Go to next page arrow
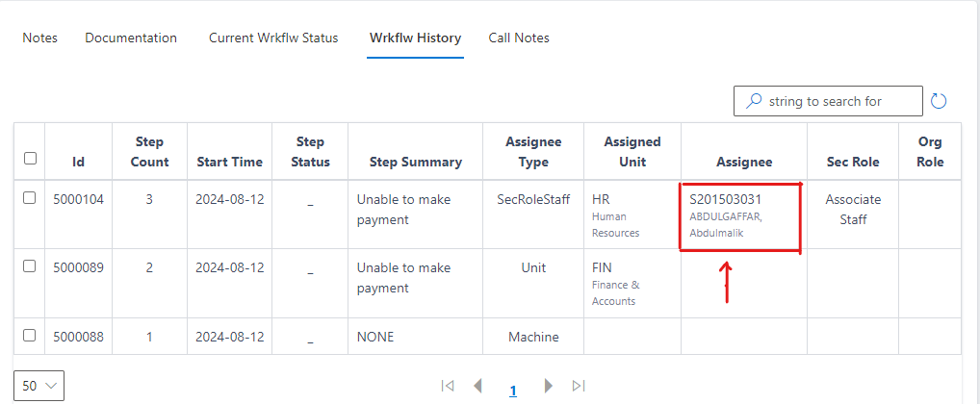 coord(549,386)
